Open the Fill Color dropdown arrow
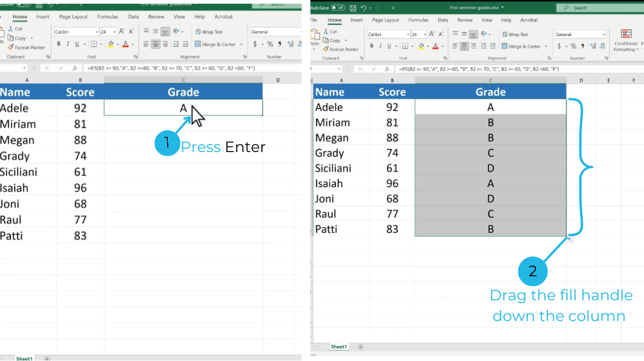 tap(428, 46)
